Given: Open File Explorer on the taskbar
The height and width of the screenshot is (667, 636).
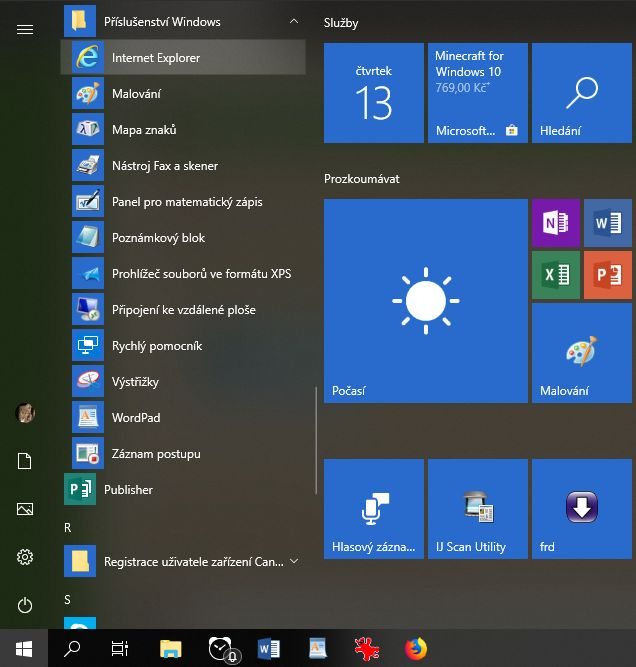Looking at the screenshot, I should coord(171,648).
